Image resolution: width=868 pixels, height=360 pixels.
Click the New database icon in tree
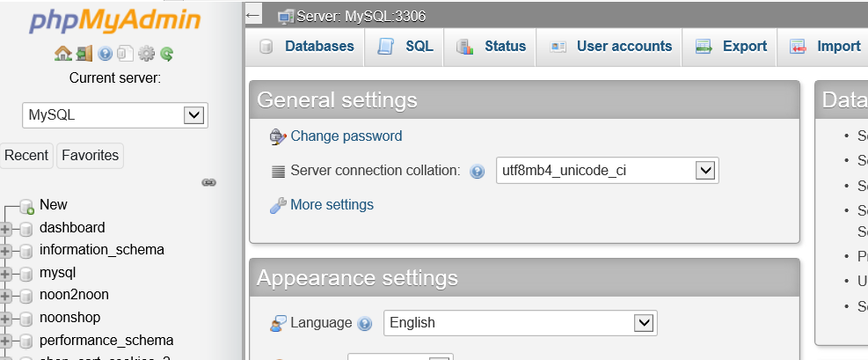[26, 207]
